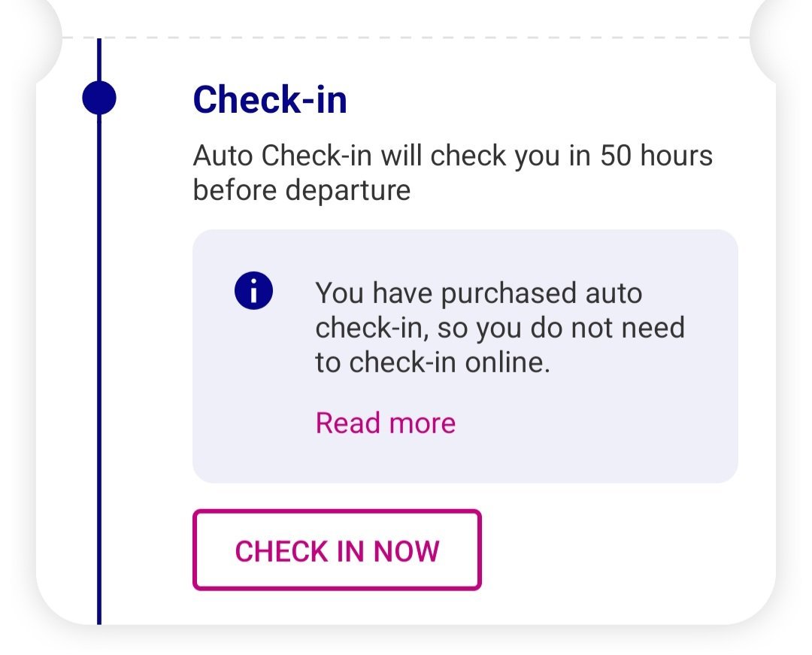
Task: Click the word 'NOW' on the pink button
Action: click(x=407, y=551)
